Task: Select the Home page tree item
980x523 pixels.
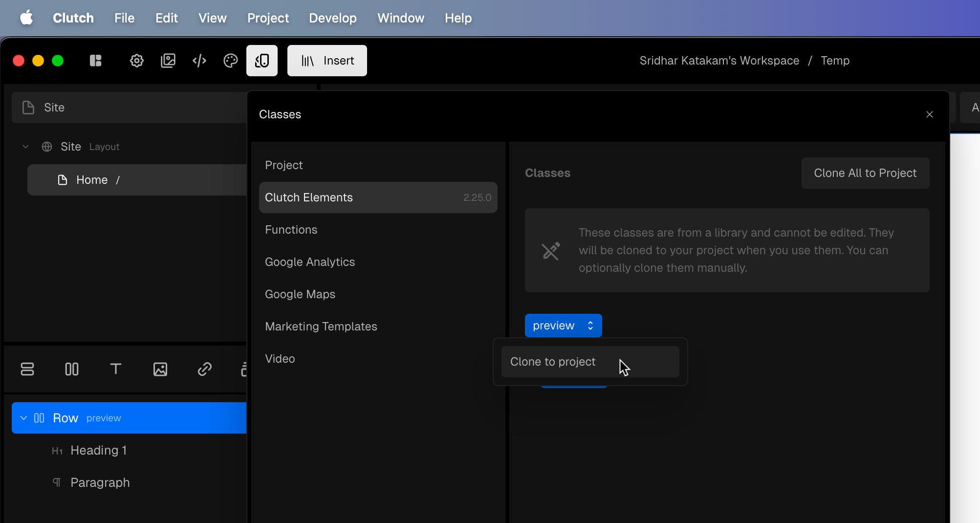Action: (137, 180)
